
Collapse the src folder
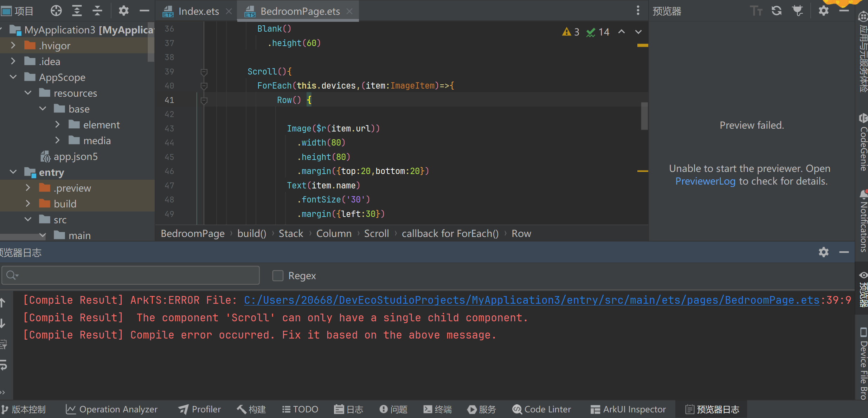(28, 219)
